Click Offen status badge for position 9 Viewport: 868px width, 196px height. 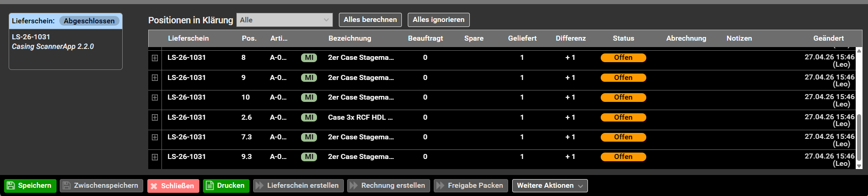pyautogui.click(x=623, y=78)
